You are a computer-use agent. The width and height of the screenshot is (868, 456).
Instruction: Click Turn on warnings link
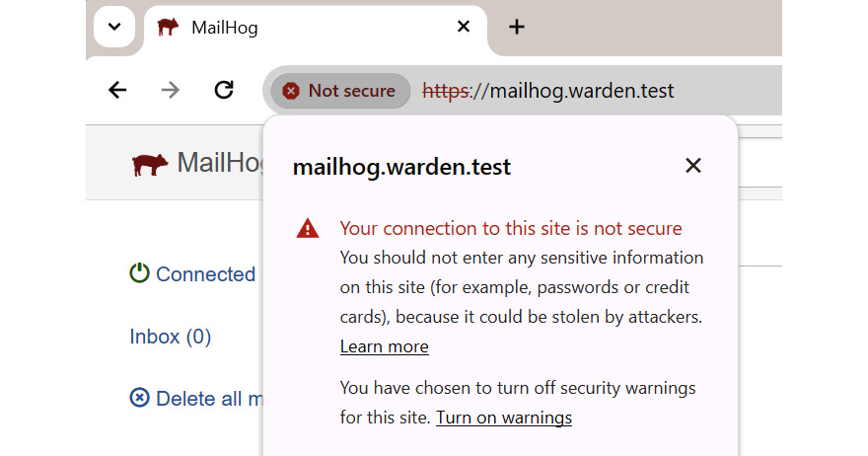pyautogui.click(x=504, y=418)
